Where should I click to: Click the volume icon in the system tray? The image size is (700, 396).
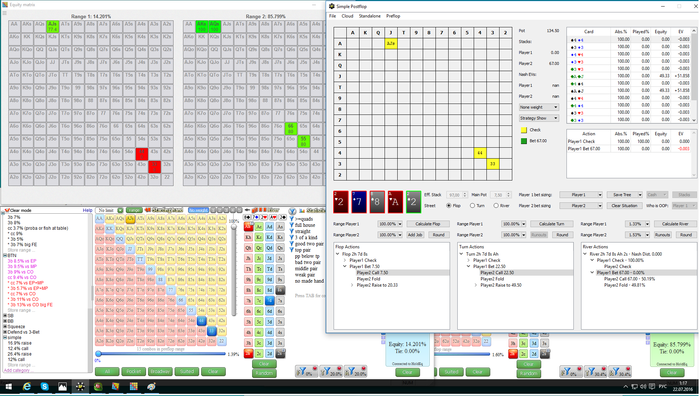coord(642,387)
